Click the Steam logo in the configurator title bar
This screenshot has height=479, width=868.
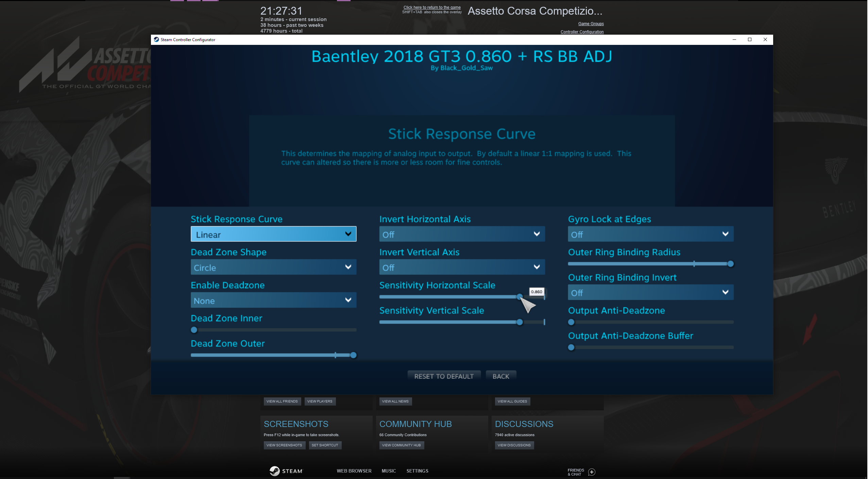click(156, 39)
